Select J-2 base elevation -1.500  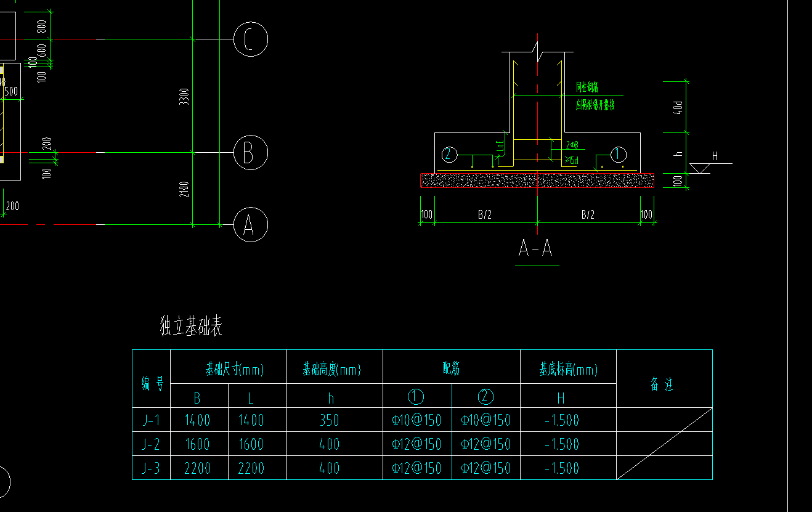tap(562, 444)
